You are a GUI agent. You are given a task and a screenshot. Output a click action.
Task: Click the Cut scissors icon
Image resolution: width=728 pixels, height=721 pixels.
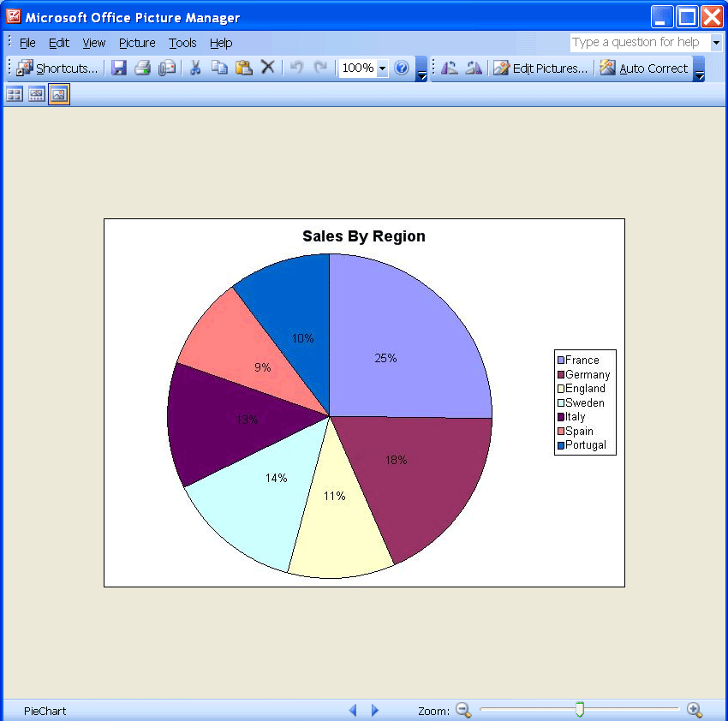195,69
